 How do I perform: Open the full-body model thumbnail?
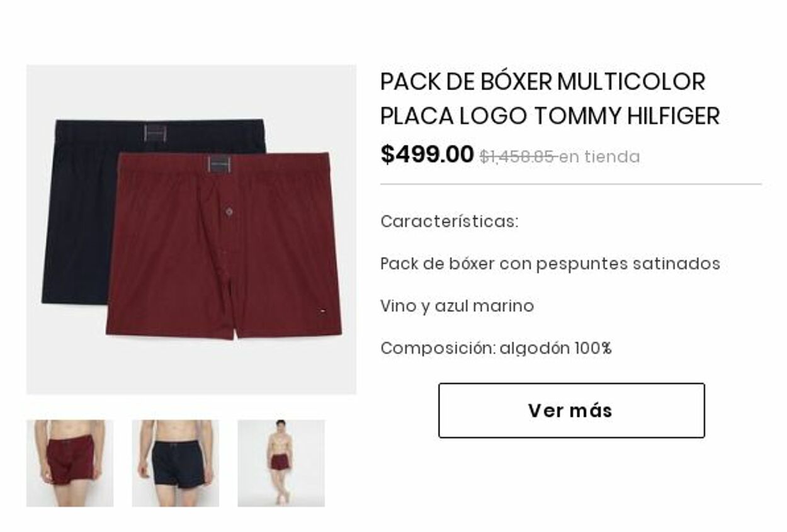281,463
